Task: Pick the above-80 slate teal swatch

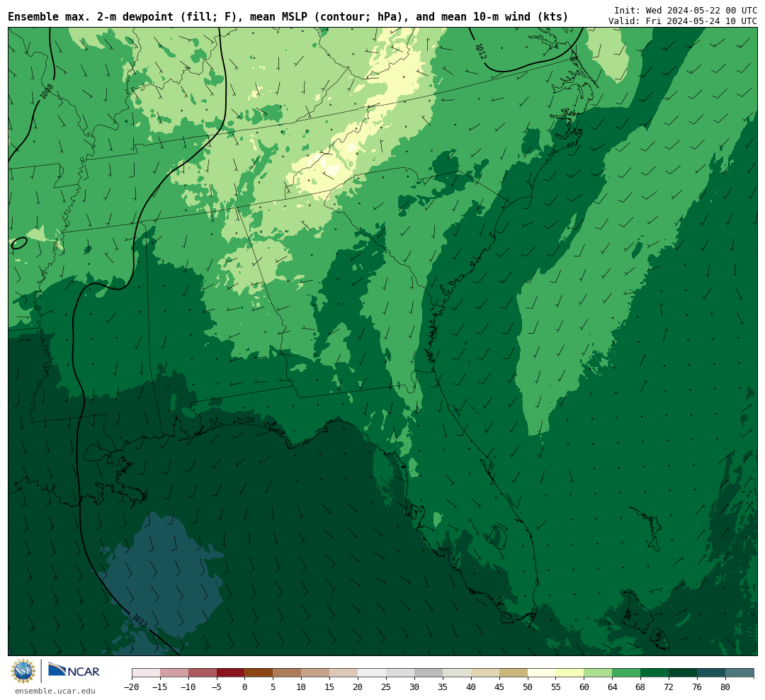Action: (x=739, y=673)
